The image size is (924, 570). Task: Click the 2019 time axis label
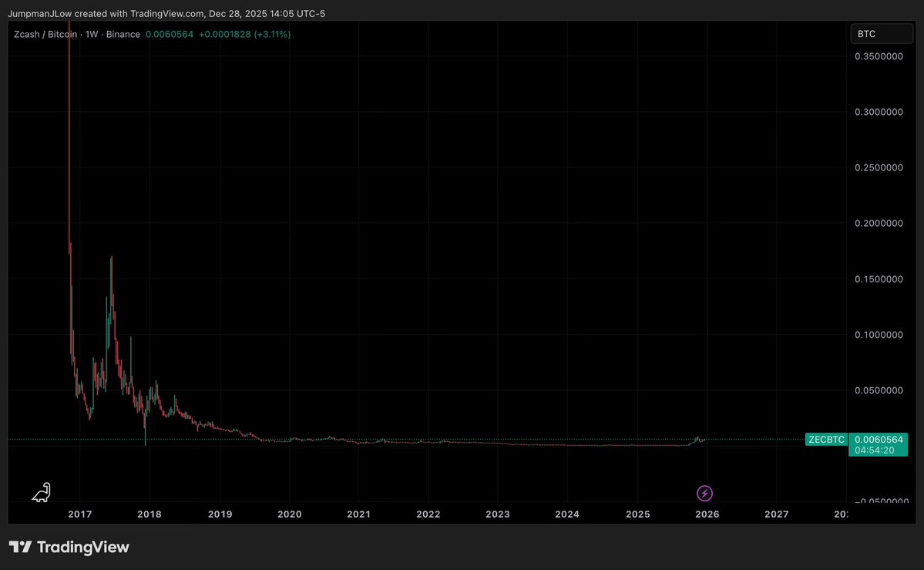pyautogui.click(x=220, y=514)
